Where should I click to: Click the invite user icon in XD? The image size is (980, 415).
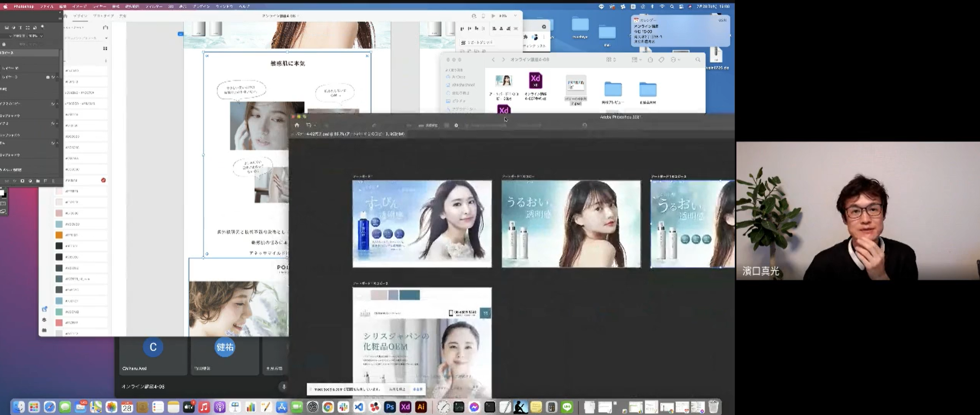coord(474,16)
